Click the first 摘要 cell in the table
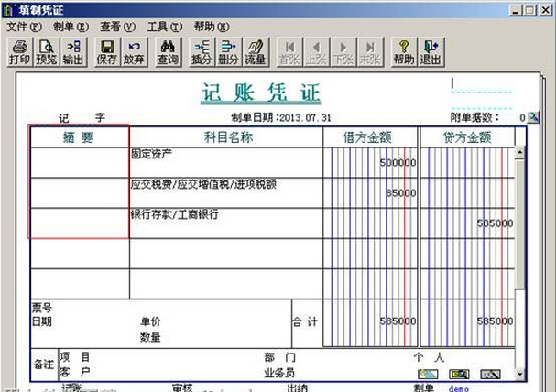556x392 pixels. pyautogui.click(x=79, y=161)
